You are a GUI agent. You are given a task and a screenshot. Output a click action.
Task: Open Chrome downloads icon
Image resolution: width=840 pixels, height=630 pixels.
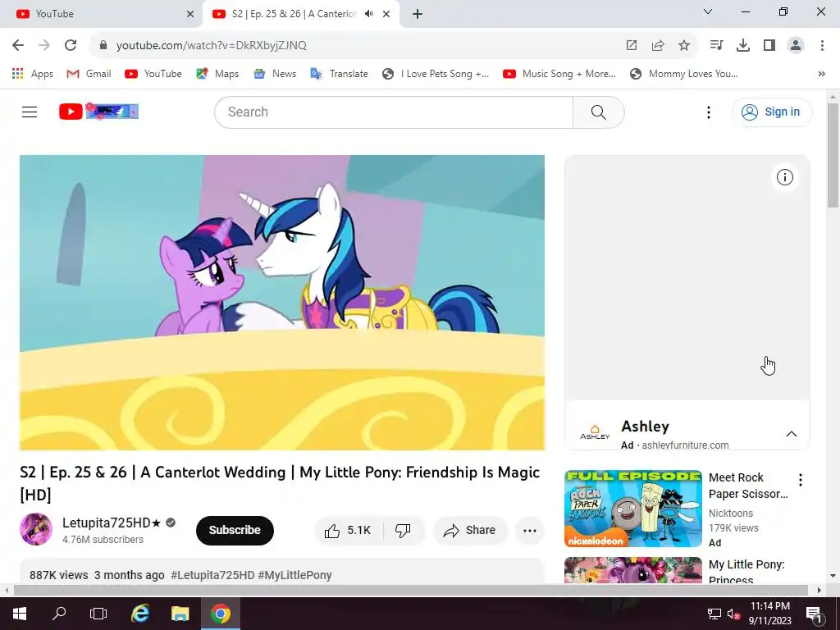click(743, 45)
